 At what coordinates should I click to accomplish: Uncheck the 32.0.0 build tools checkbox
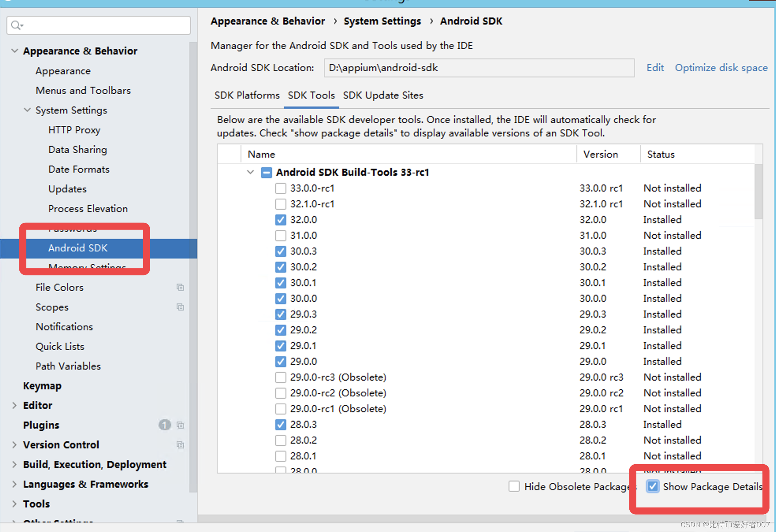[280, 220]
